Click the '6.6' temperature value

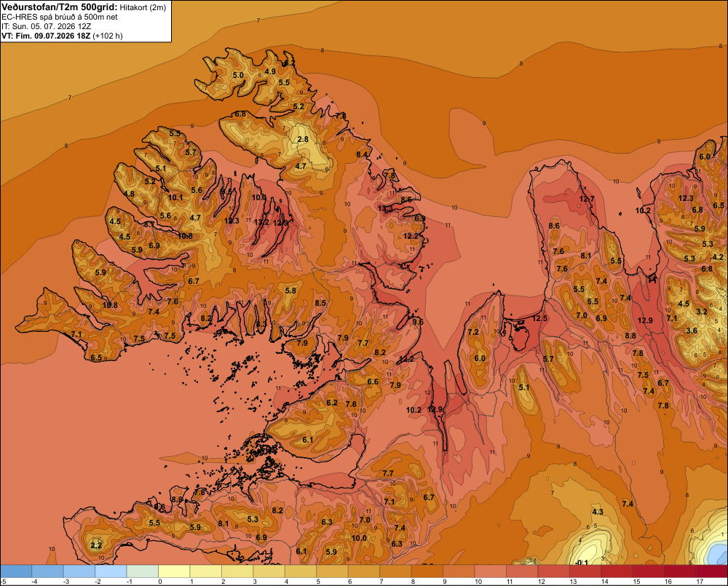point(373,381)
